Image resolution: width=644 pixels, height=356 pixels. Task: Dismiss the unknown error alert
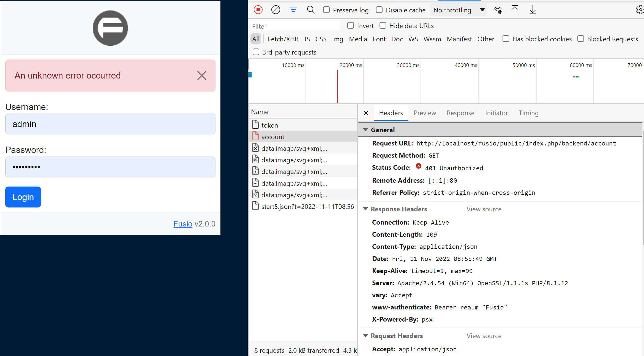click(x=201, y=75)
